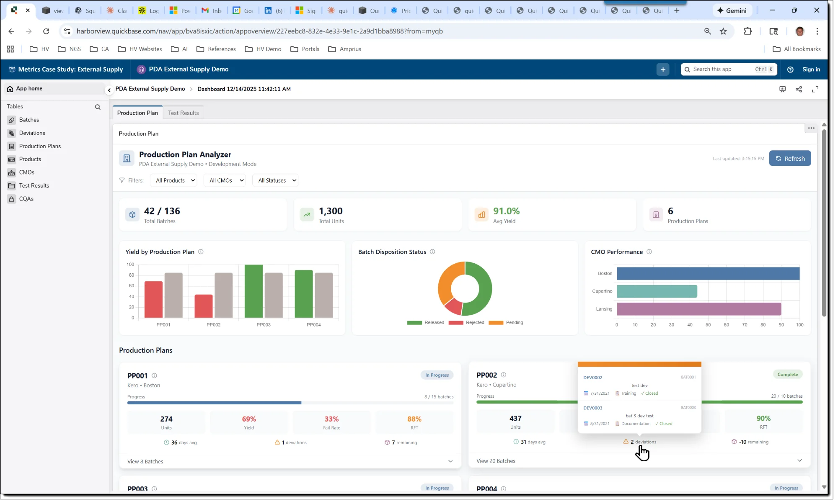The width and height of the screenshot is (838, 504).
Task: Open the CQAs table
Action: 26,199
